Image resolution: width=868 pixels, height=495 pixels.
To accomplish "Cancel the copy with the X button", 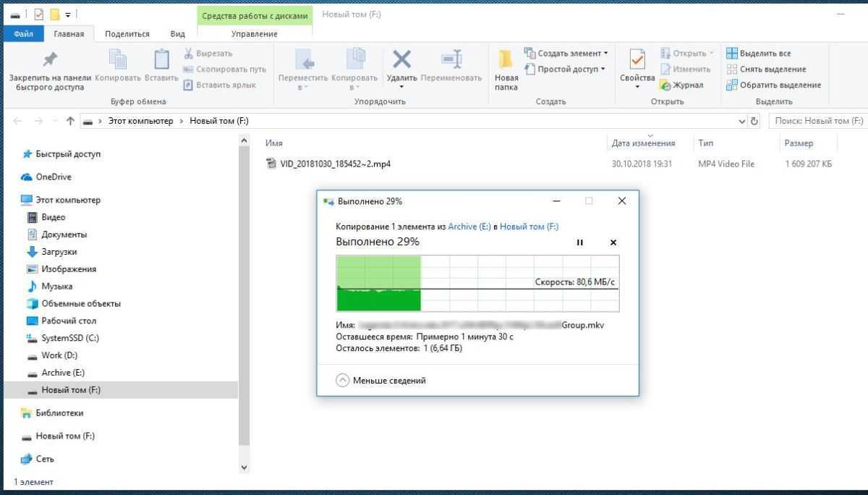I will pyautogui.click(x=613, y=242).
